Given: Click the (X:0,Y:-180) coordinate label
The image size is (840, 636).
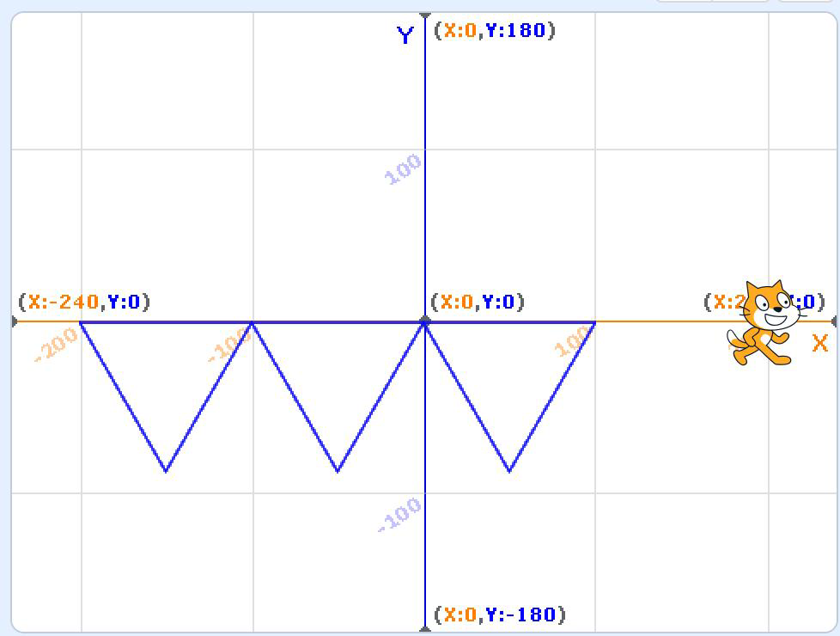Looking at the screenshot, I should tap(500, 615).
